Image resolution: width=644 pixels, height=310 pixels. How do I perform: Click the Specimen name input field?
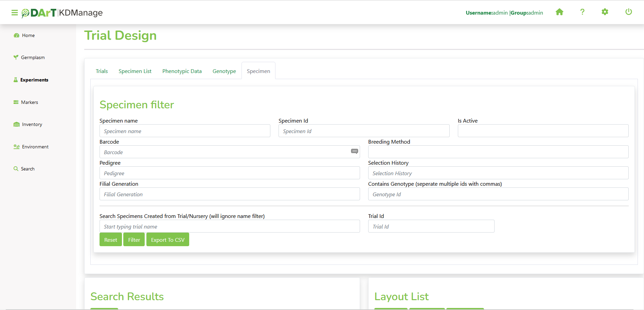click(x=184, y=131)
